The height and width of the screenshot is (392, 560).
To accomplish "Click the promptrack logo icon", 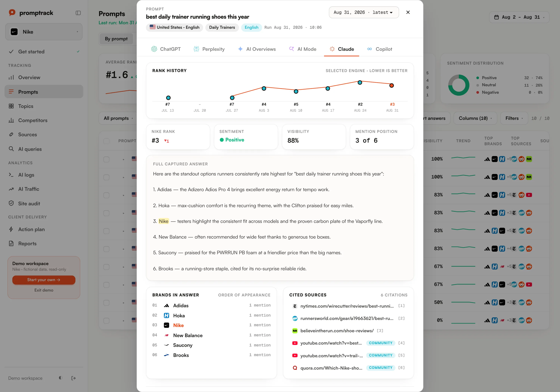I will (12, 13).
